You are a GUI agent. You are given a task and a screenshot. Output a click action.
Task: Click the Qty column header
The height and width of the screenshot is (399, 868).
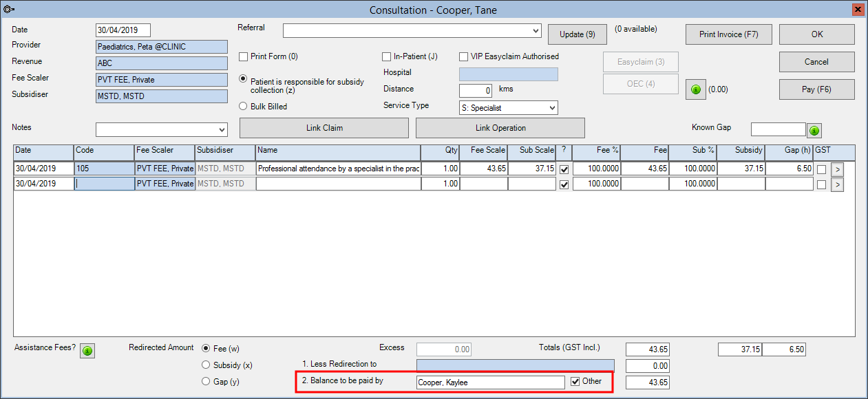click(441, 151)
